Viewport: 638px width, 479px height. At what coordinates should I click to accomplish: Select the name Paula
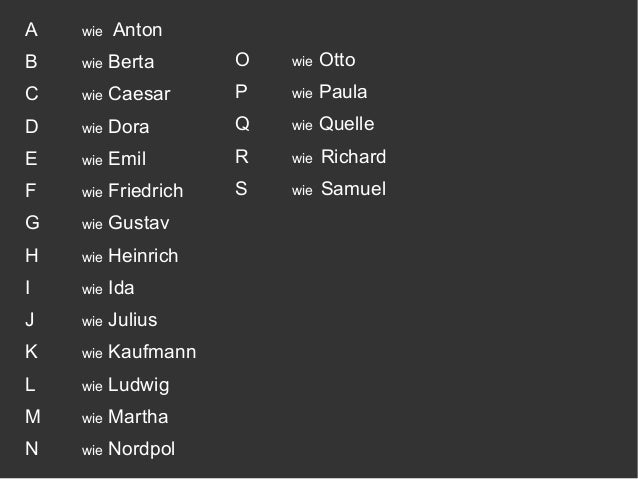coord(343,93)
